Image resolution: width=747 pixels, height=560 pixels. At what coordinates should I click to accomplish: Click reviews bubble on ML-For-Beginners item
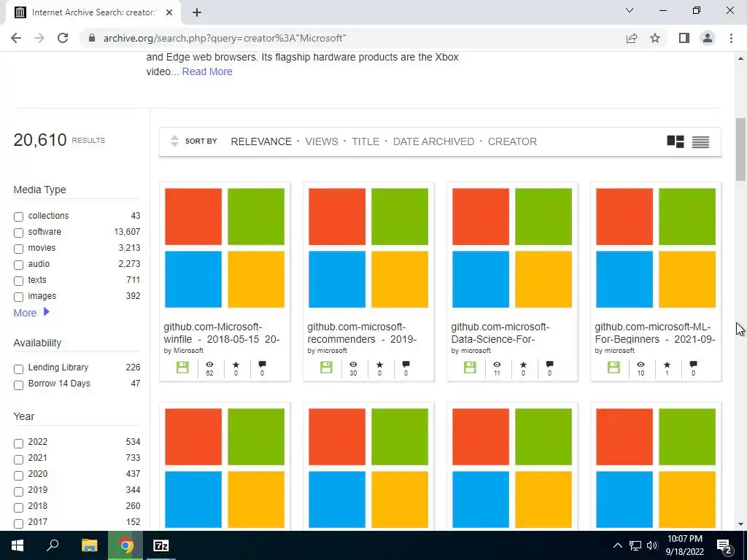tap(693, 365)
